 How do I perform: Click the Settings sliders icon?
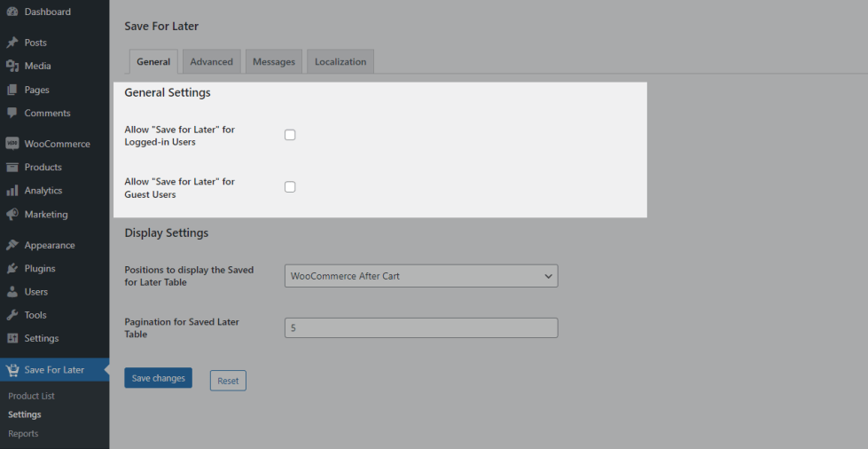[x=12, y=338]
